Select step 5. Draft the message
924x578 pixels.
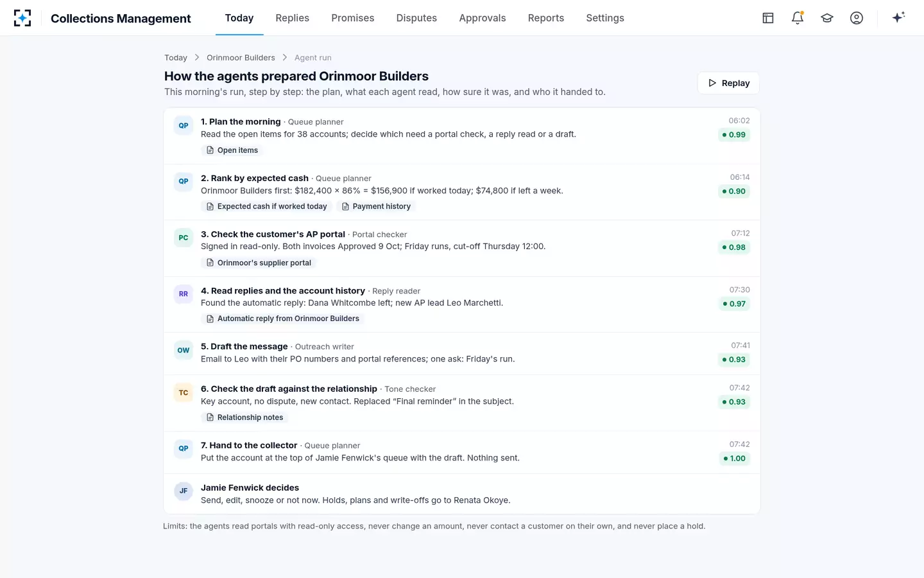click(244, 346)
